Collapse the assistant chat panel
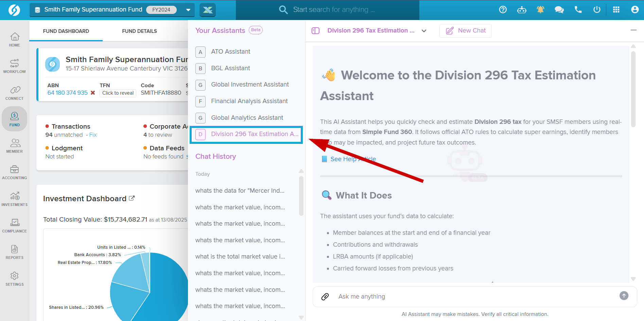The height and width of the screenshot is (321, 644). 633,30
